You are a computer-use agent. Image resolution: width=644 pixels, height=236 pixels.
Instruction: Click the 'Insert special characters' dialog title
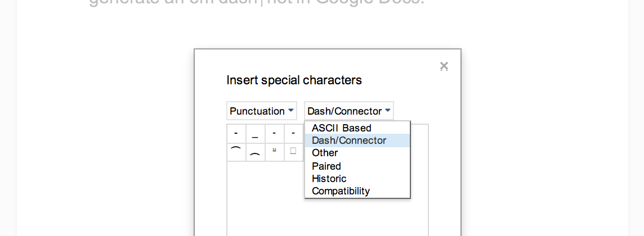coord(294,80)
